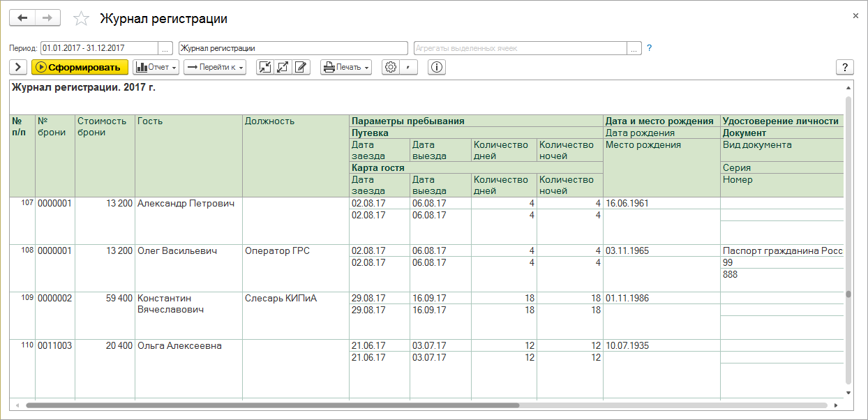
Task: Click the Агрегаты выделенных ячеек field
Action: (520, 48)
